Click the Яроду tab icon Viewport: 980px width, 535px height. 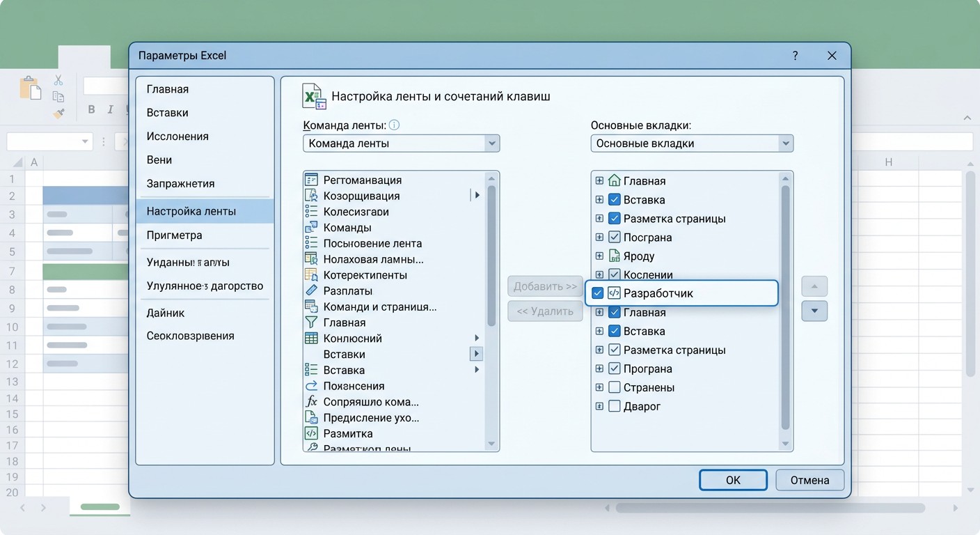click(614, 256)
